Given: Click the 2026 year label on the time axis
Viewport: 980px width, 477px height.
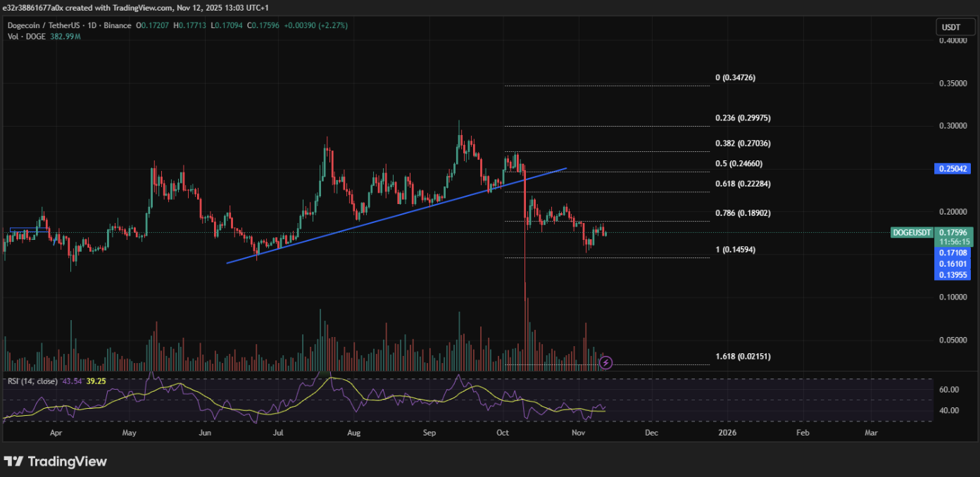Looking at the screenshot, I should (727, 433).
